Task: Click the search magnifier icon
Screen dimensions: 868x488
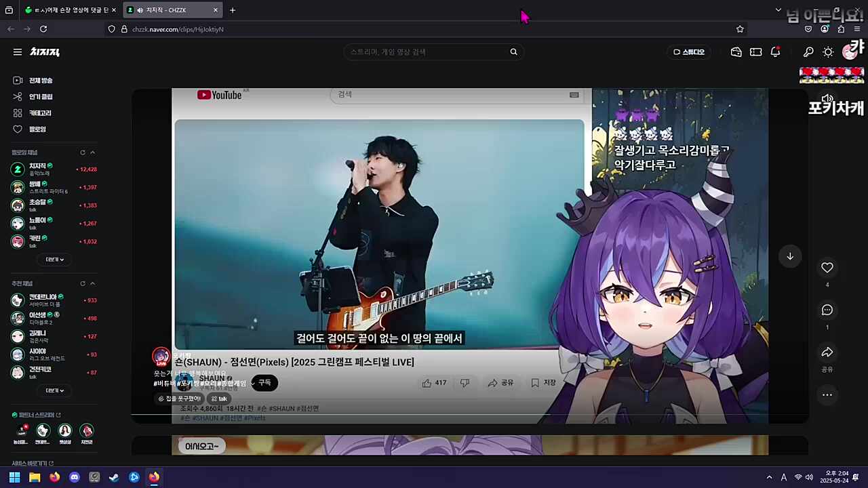Action: (x=513, y=52)
